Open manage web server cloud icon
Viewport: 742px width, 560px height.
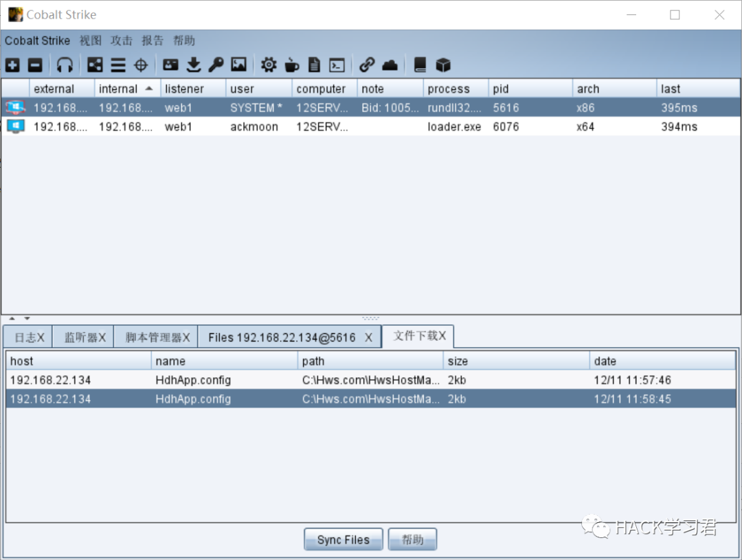(x=390, y=65)
